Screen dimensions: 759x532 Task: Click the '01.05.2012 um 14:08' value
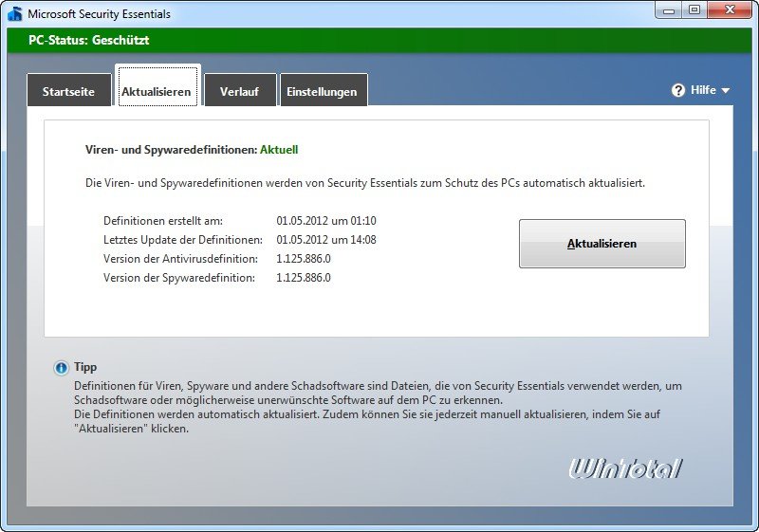pyautogui.click(x=326, y=240)
